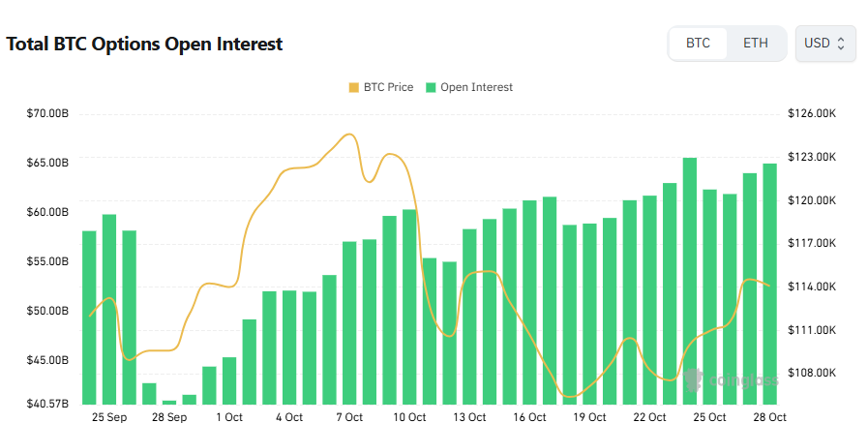The width and height of the screenshot is (868, 423).
Task: Toggle Open Interest legend series
Action: point(476,87)
